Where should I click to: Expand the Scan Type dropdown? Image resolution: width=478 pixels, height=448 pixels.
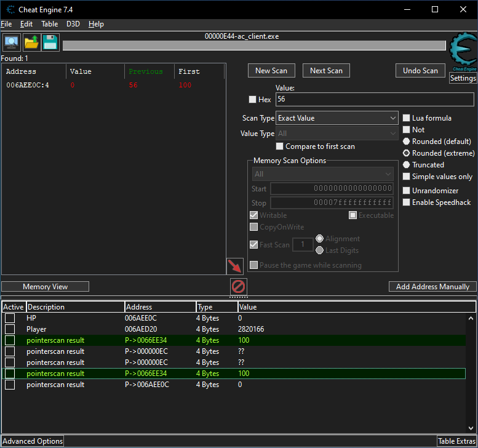pyautogui.click(x=337, y=118)
